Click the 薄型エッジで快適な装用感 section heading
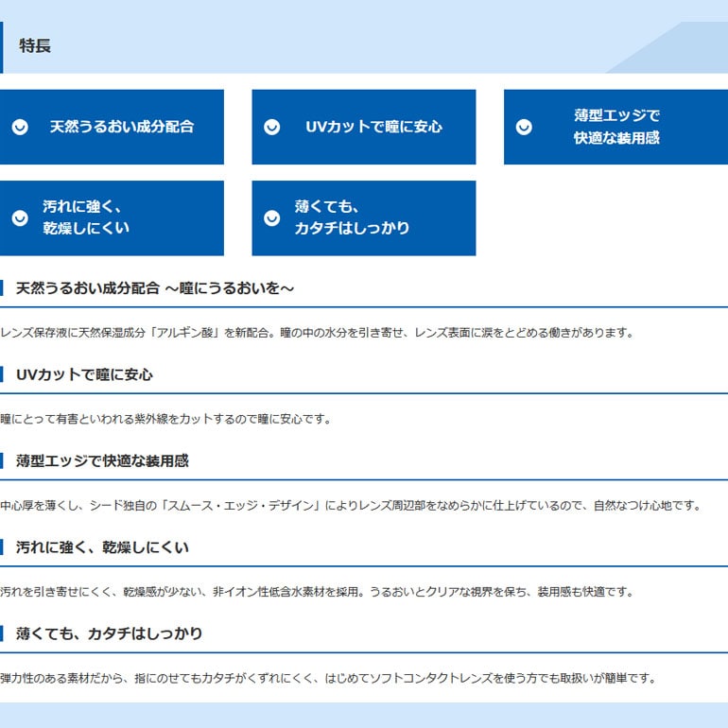The width and height of the screenshot is (728, 728). pyautogui.click(x=102, y=460)
